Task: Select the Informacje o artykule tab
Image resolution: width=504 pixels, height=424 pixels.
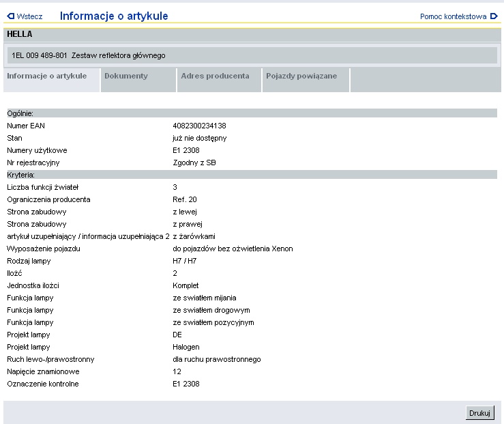Action: [x=52, y=79]
